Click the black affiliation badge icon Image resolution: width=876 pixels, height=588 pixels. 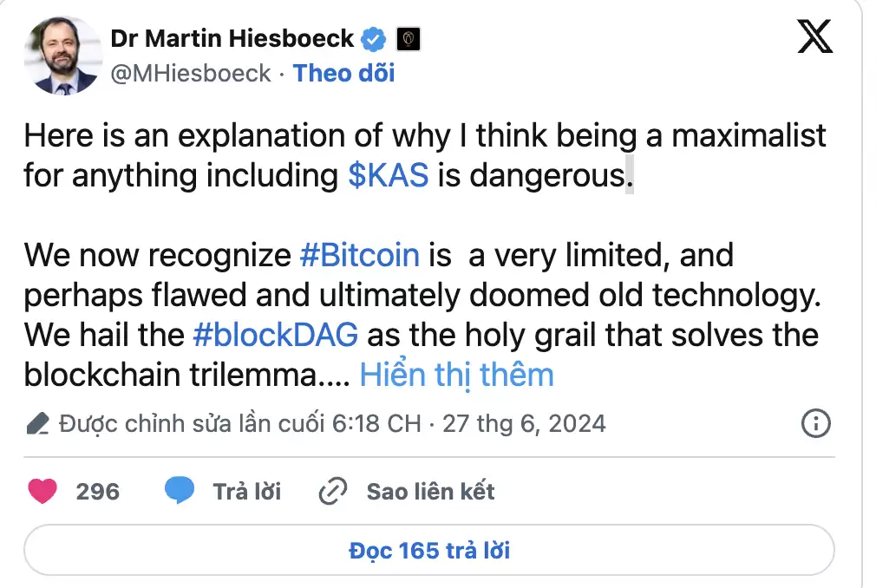(409, 39)
